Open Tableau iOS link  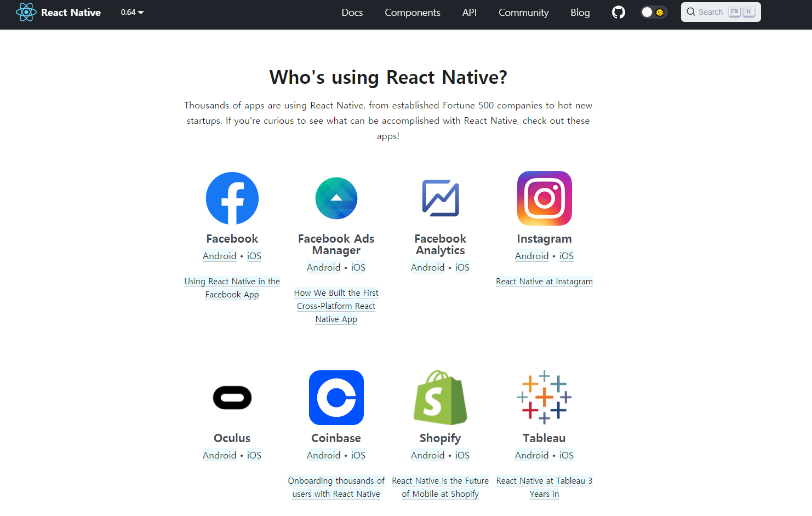click(567, 455)
